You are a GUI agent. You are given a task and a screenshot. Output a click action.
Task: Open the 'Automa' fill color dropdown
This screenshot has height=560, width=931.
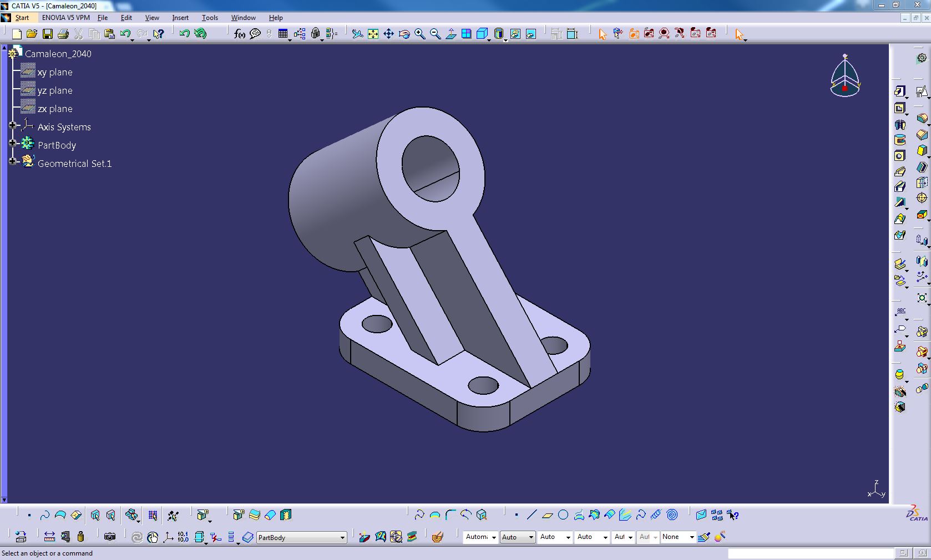[480, 537]
